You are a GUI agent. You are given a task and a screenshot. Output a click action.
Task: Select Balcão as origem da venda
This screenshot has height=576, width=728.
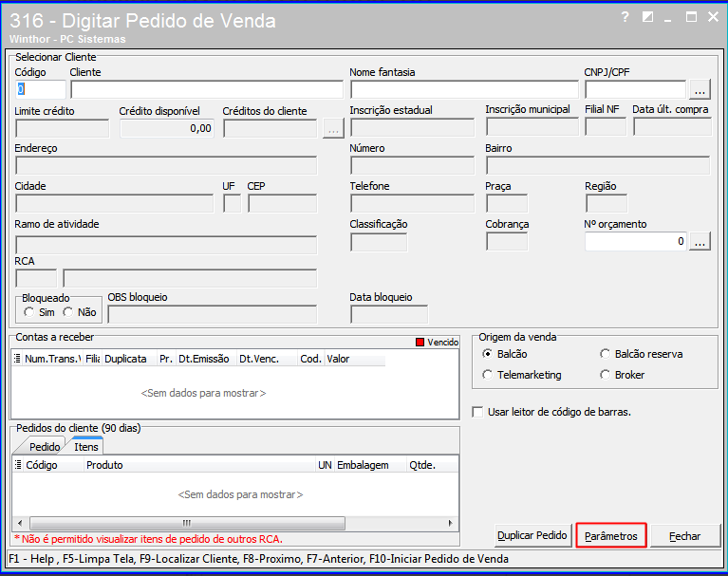[487, 354]
